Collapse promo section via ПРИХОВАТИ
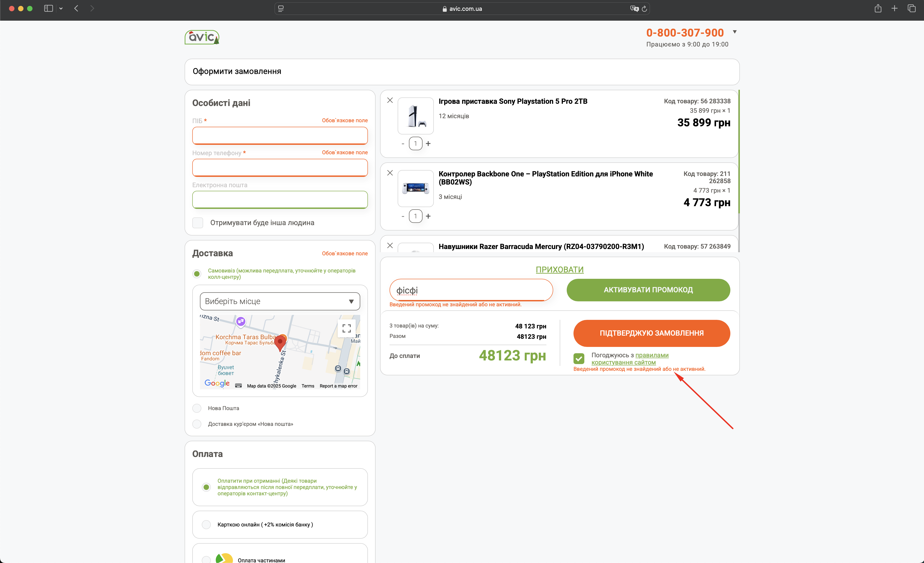 (560, 270)
